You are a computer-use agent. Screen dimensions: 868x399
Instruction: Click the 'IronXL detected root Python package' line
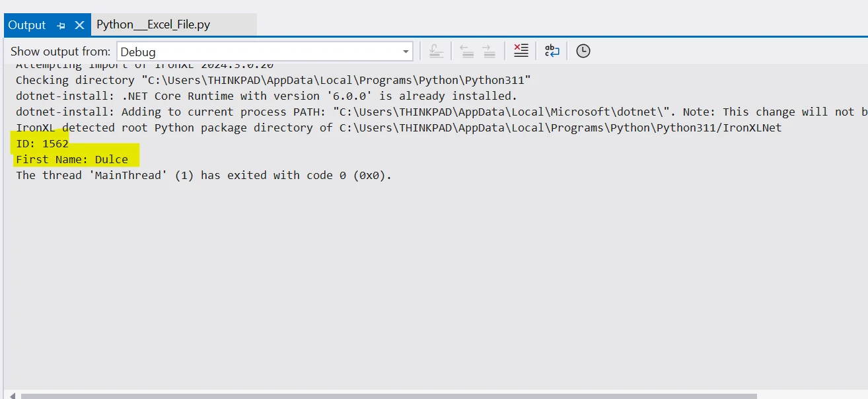point(398,127)
